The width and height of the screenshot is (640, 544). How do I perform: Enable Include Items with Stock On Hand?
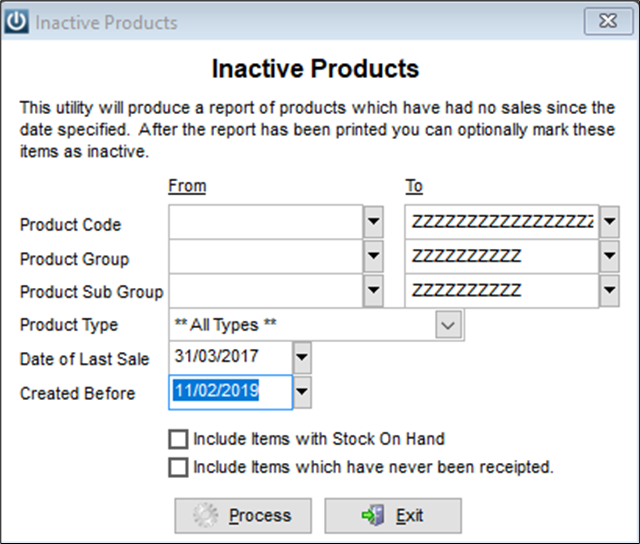pyautogui.click(x=178, y=439)
